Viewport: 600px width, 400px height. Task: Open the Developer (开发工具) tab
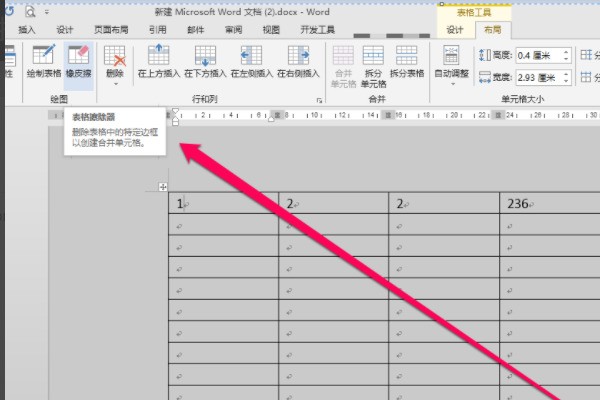pyautogui.click(x=318, y=30)
